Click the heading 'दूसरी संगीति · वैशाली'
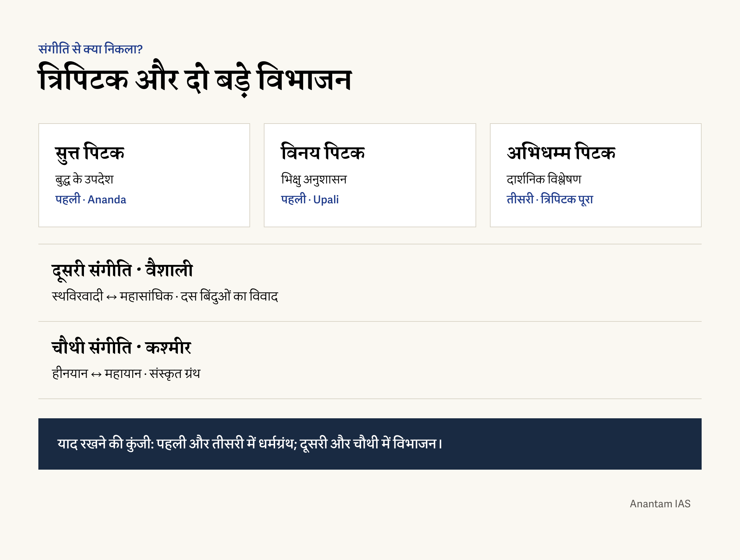This screenshot has height=560, width=740. [122, 270]
